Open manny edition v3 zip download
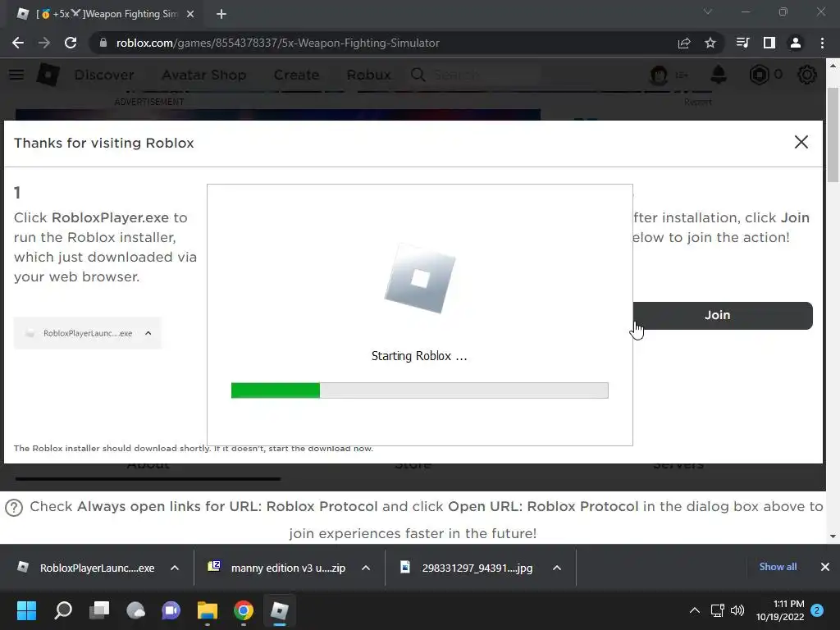Viewport: 840px width, 630px height. 277,568
